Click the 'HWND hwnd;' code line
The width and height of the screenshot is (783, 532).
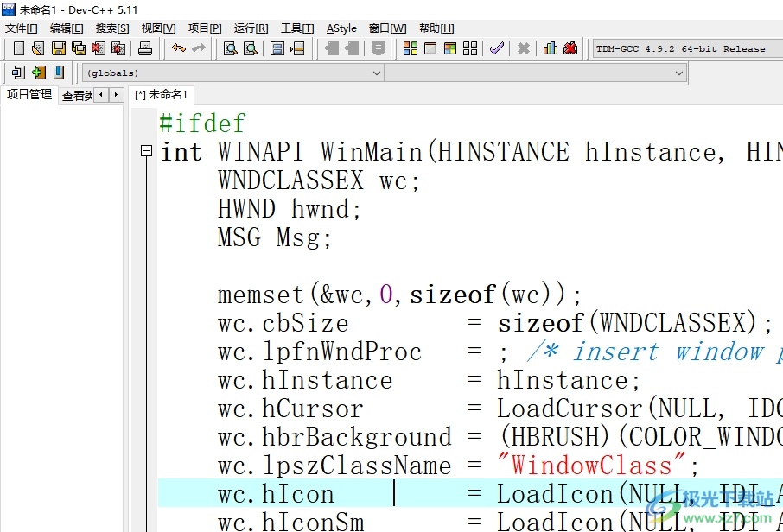289,209
